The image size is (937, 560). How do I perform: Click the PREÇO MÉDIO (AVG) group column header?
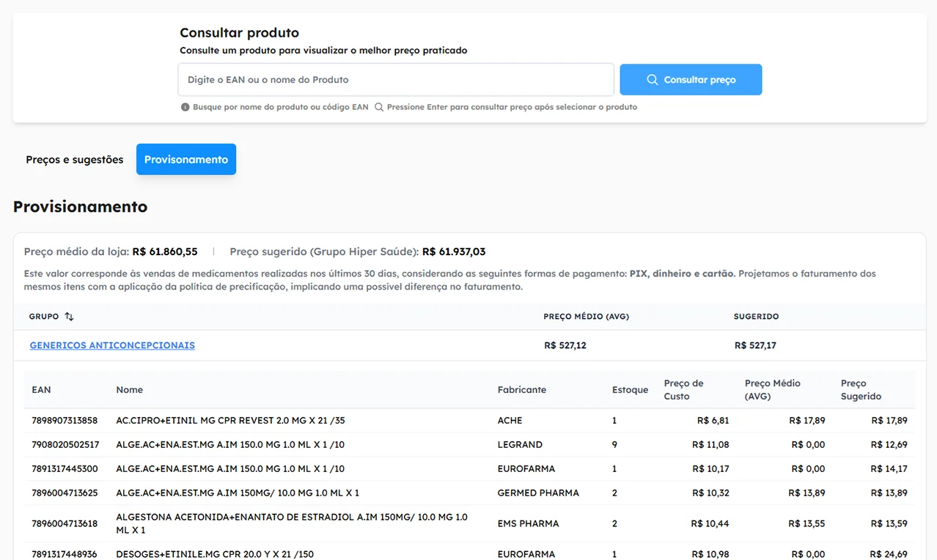[586, 317]
